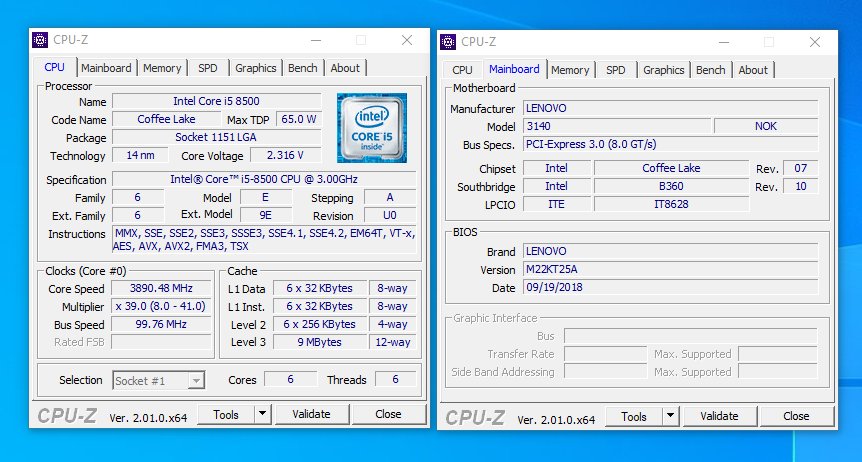This screenshot has width=862, height=462.
Task: Open SPD tab in right window
Action: click(616, 70)
